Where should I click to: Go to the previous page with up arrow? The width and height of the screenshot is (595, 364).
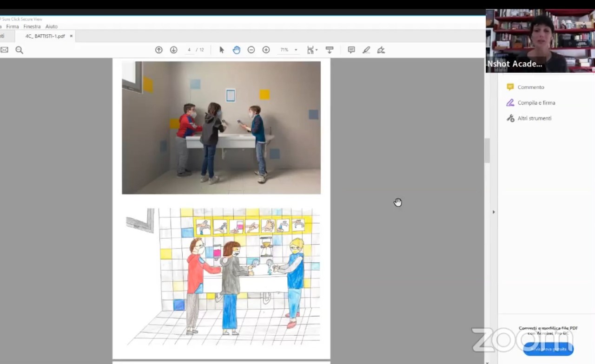[x=159, y=50]
